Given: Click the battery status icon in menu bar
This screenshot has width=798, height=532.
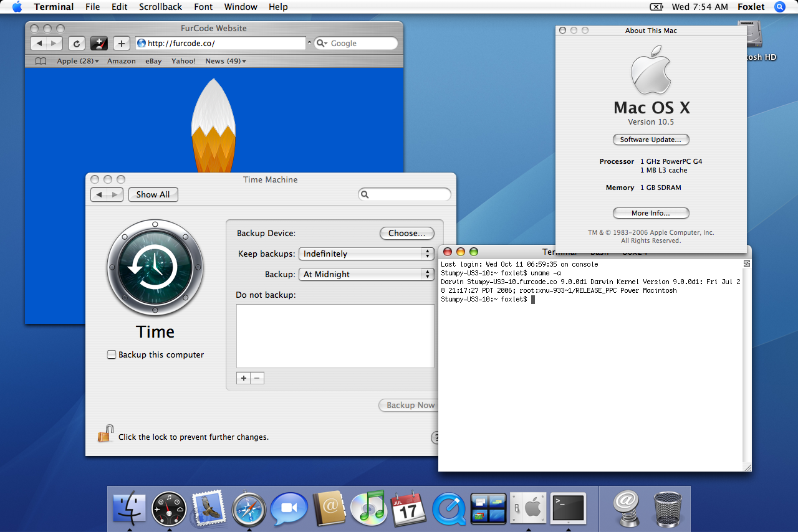Looking at the screenshot, I should (x=656, y=7).
